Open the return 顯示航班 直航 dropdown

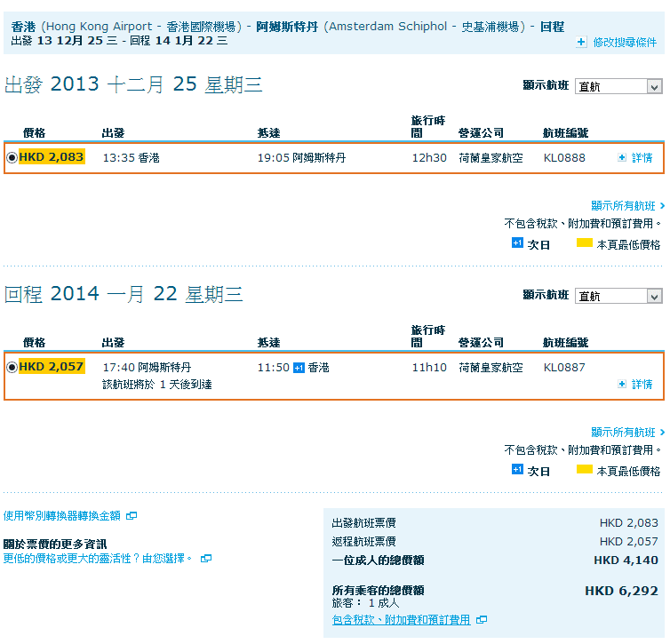click(618, 296)
